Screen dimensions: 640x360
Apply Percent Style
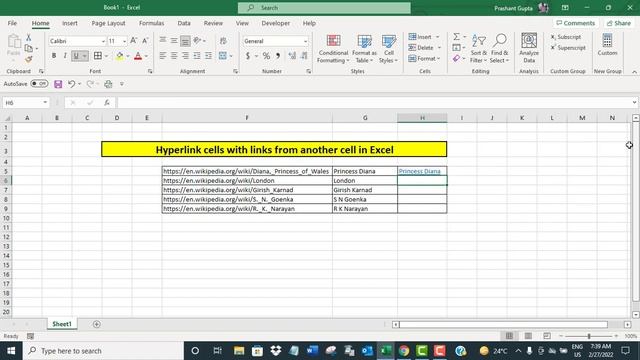(266, 56)
